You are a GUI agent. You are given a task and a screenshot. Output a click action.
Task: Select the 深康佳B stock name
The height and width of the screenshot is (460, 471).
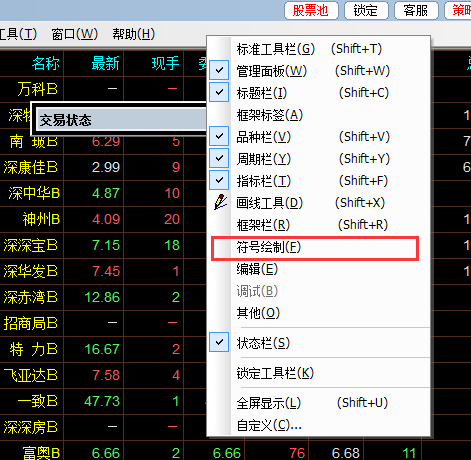coord(31,167)
